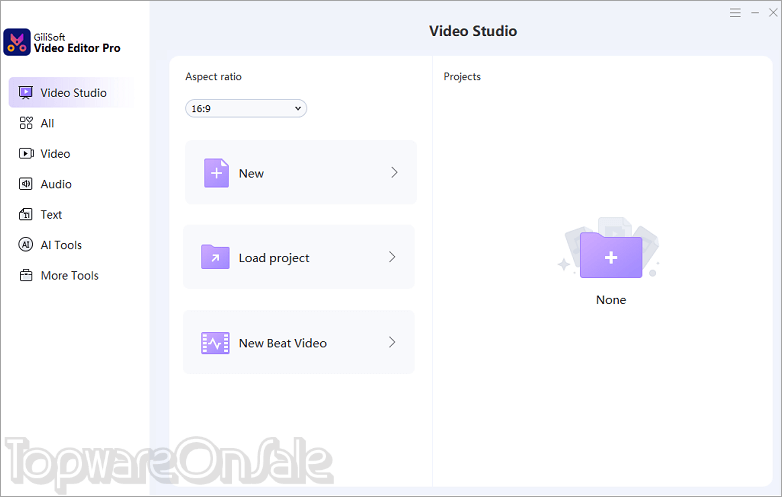Click the Projects heading

pyautogui.click(x=462, y=77)
